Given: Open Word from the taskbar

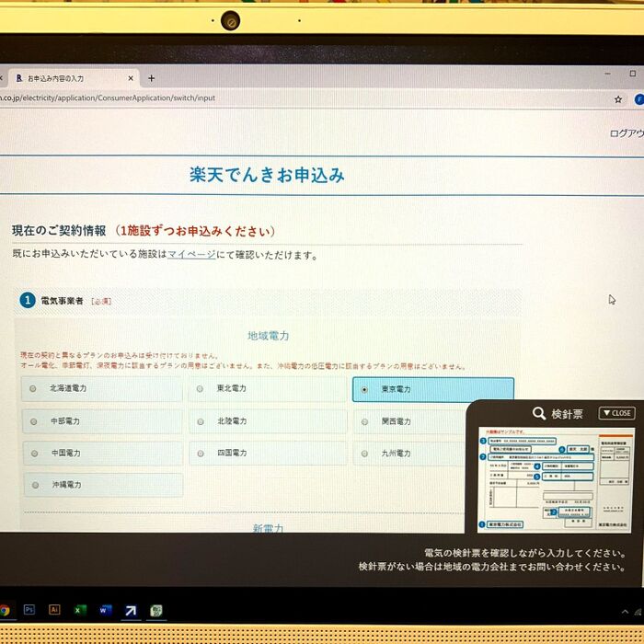Looking at the screenshot, I should click(105, 609).
